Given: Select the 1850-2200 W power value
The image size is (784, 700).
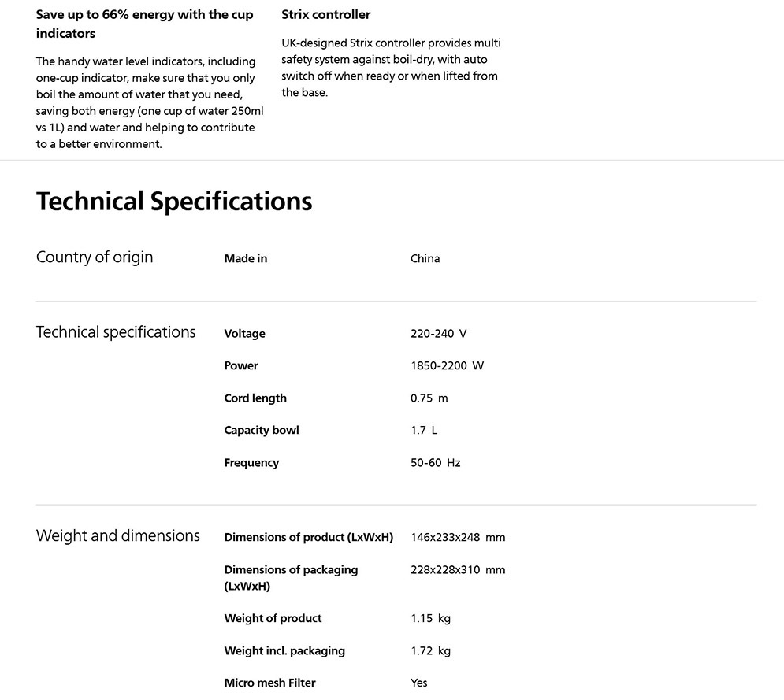Looking at the screenshot, I should pos(447,366).
